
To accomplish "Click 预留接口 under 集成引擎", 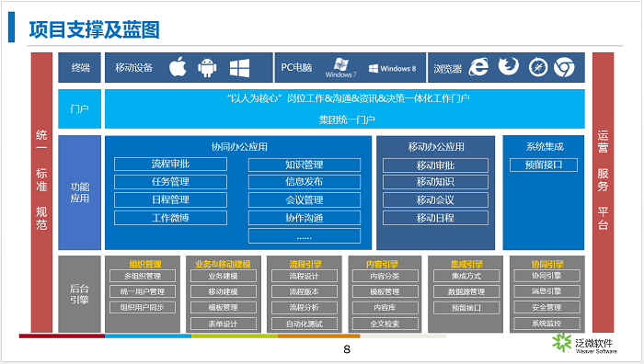I will [466, 307].
